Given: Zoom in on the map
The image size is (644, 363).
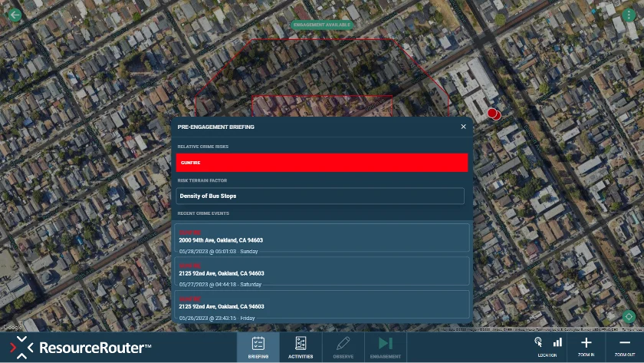Looking at the screenshot, I should (x=586, y=346).
